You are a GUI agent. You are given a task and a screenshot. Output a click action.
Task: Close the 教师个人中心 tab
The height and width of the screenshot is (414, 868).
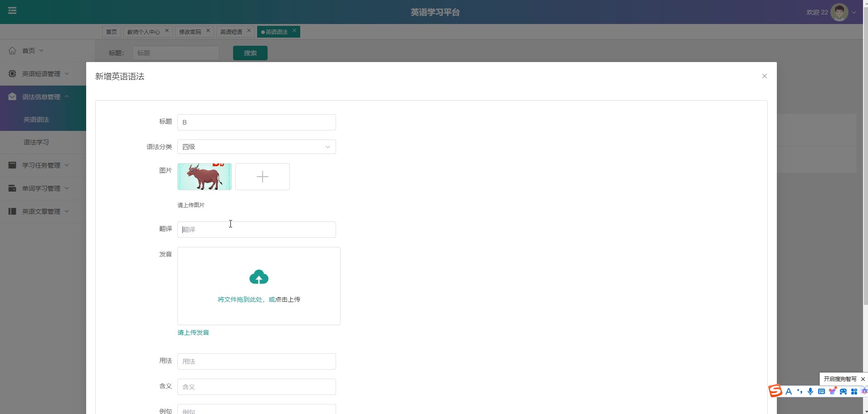pyautogui.click(x=167, y=30)
